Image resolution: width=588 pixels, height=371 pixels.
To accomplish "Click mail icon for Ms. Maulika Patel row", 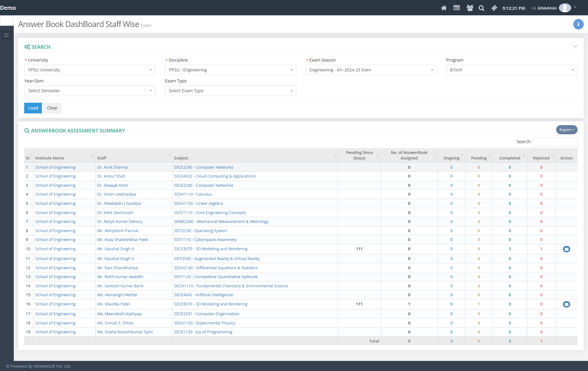I will 566,304.
